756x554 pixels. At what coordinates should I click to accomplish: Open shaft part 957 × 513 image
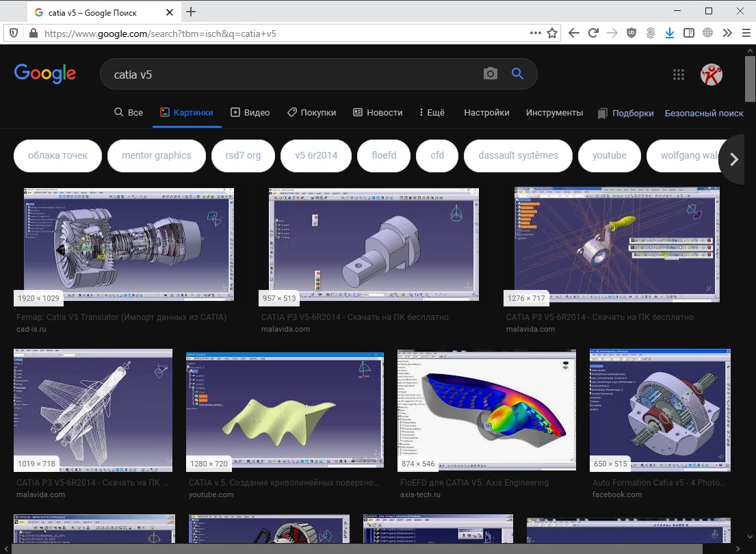[374, 244]
